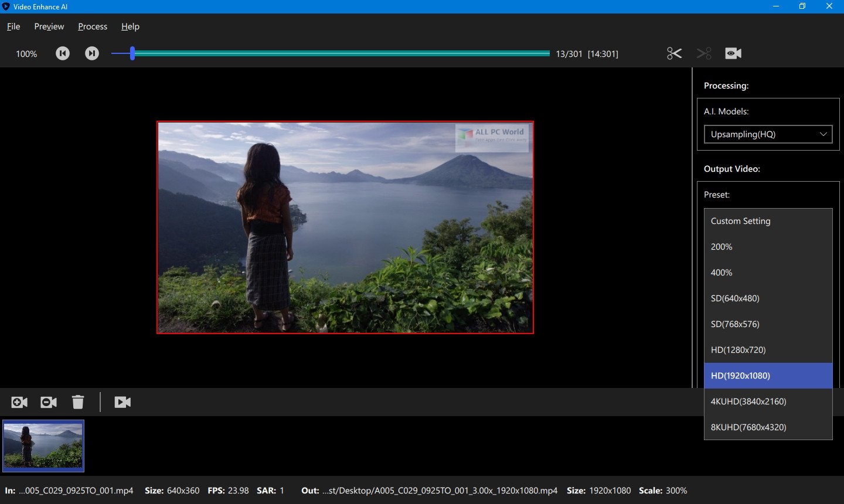Add a new video to the queue
The width and height of the screenshot is (844, 504).
(x=19, y=402)
